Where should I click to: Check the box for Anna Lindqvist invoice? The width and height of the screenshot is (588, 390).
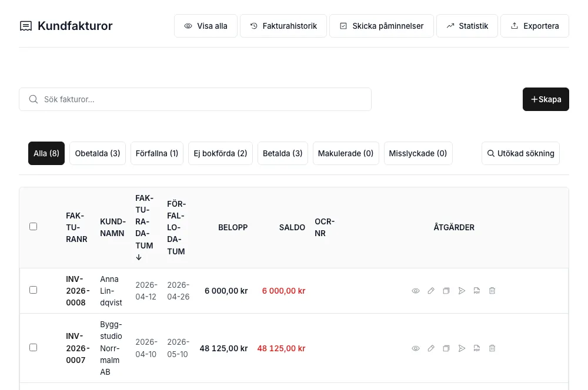tap(34, 290)
